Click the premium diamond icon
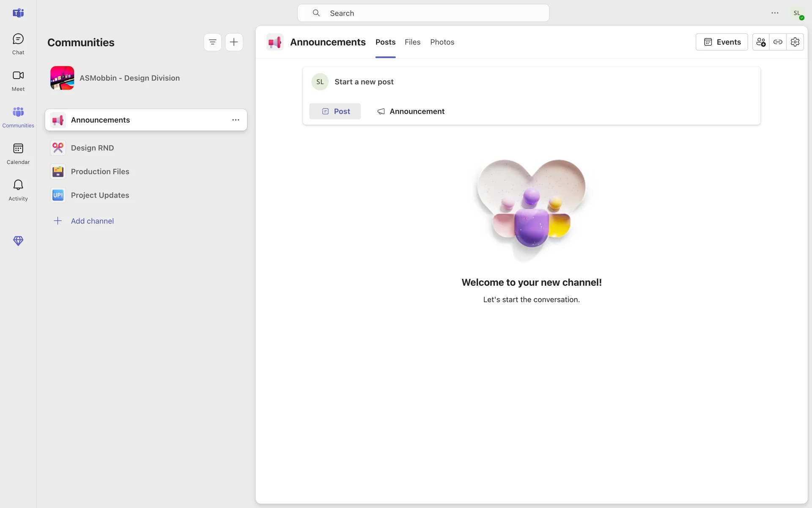The width and height of the screenshot is (812, 508). point(18,241)
